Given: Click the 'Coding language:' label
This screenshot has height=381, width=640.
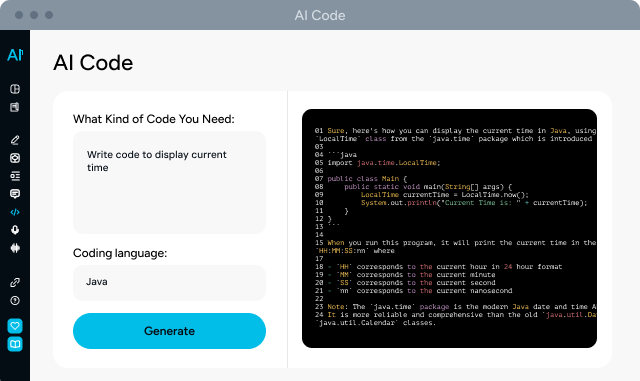Looking at the screenshot, I should (120, 253).
